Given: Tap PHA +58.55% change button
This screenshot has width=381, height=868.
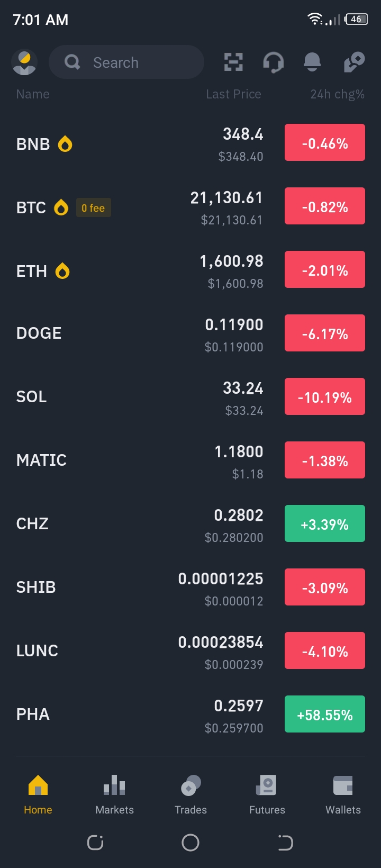Looking at the screenshot, I should [325, 714].
